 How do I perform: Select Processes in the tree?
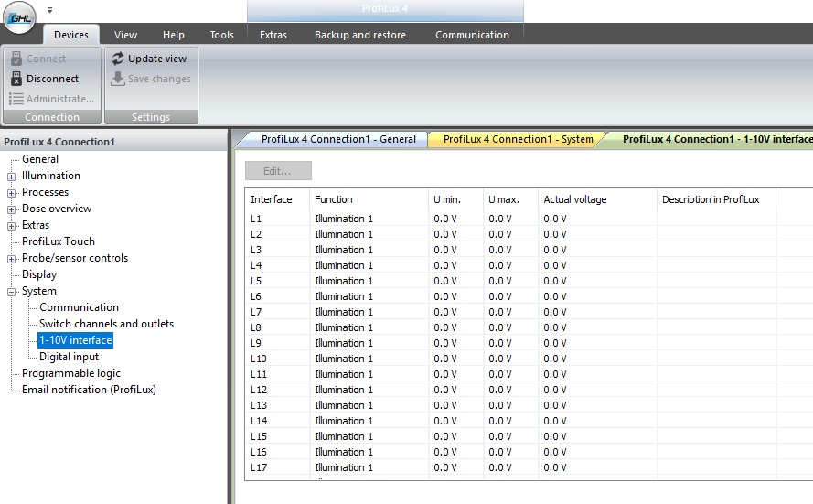(x=45, y=192)
